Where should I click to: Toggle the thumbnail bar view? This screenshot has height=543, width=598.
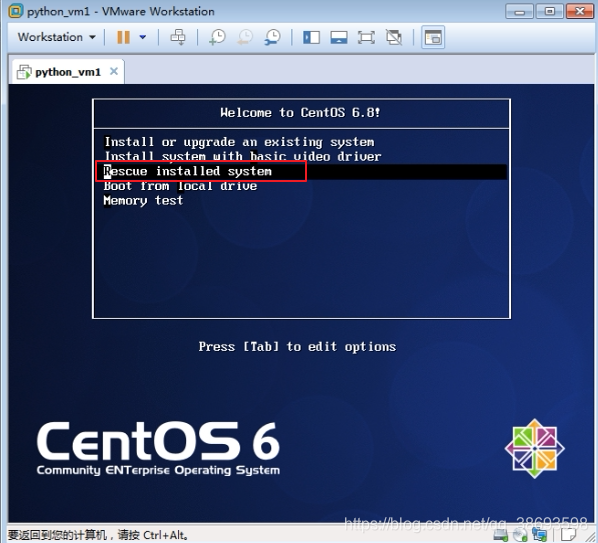339,37
